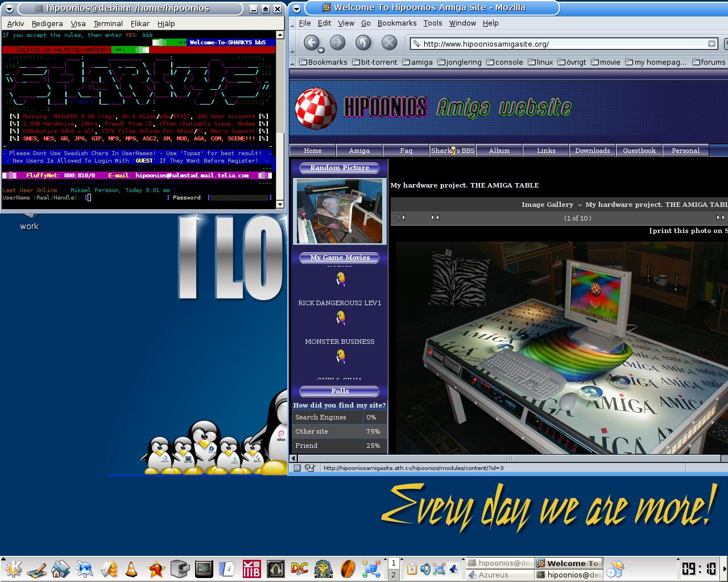728x582 pixels.
Task: Click the Image Gallery breadcrumb link
Action: tap(547, 204)
